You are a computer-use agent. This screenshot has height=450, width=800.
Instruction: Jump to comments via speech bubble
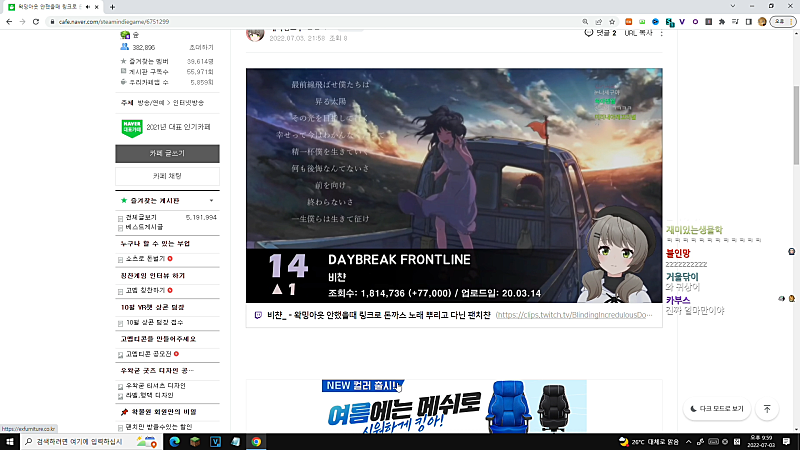coord(588,33)
